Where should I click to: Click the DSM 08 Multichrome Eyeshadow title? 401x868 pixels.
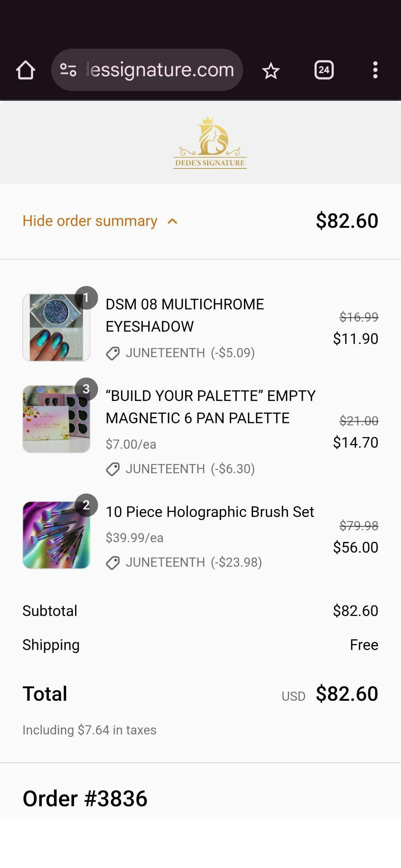pyautogui.click(x=184, y=315)
